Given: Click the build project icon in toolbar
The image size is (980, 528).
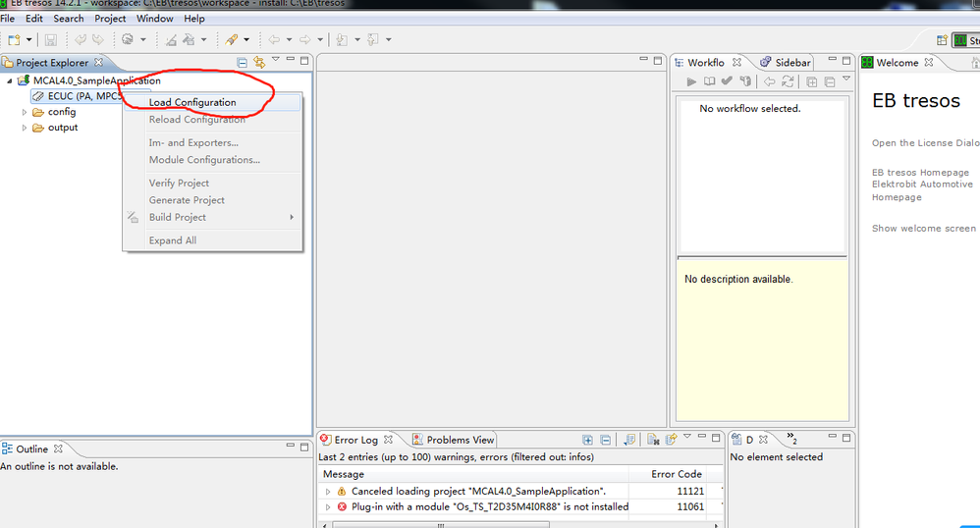Looking at the screenshot, I should point(189,40).
